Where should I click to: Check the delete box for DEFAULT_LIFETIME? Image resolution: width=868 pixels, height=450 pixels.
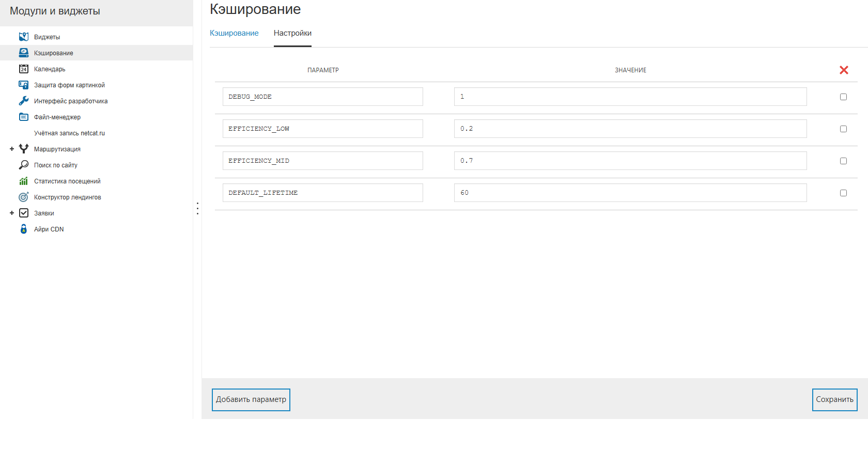click(x=843, y=193)
